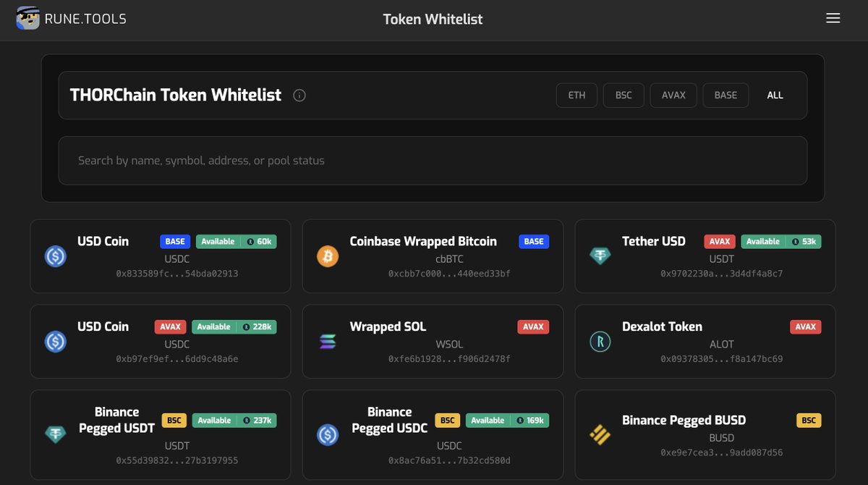
Task: Click the Coinbase Wrapped Bitcoin token icon
Action: (x=328, y=256)
